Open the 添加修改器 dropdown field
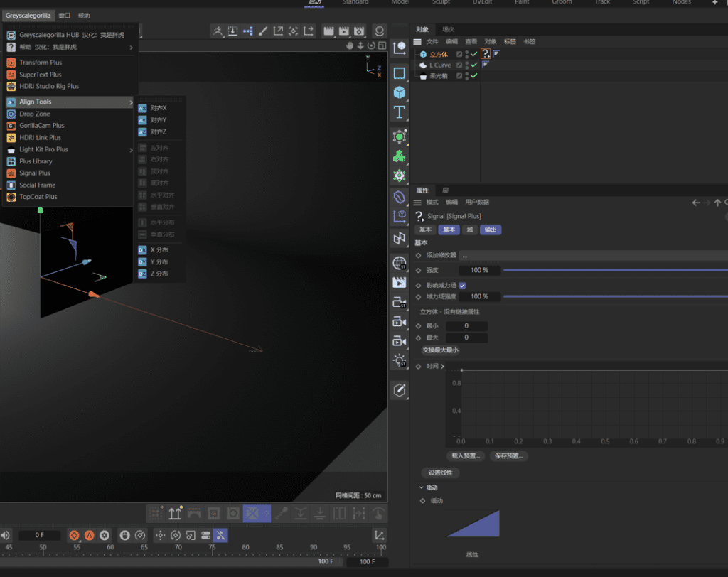Screen dimensions: 728x577 coord(594,255)
